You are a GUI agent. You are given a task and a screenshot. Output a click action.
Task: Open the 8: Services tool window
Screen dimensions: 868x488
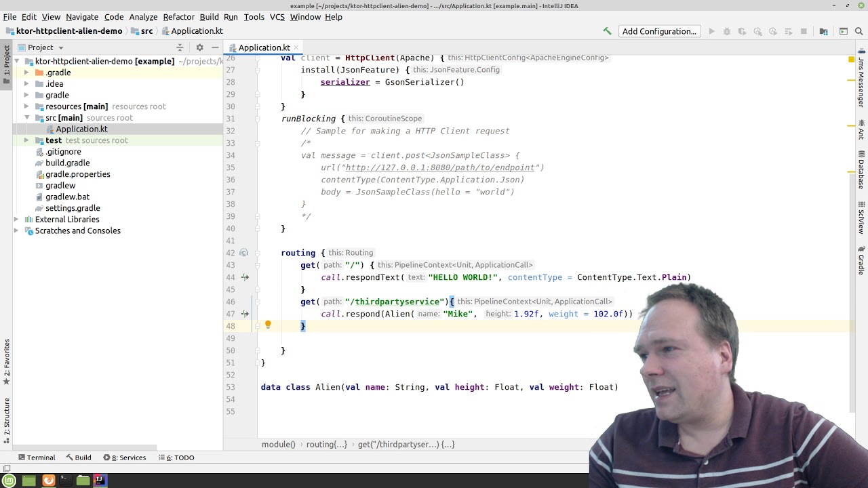(124, 457)
